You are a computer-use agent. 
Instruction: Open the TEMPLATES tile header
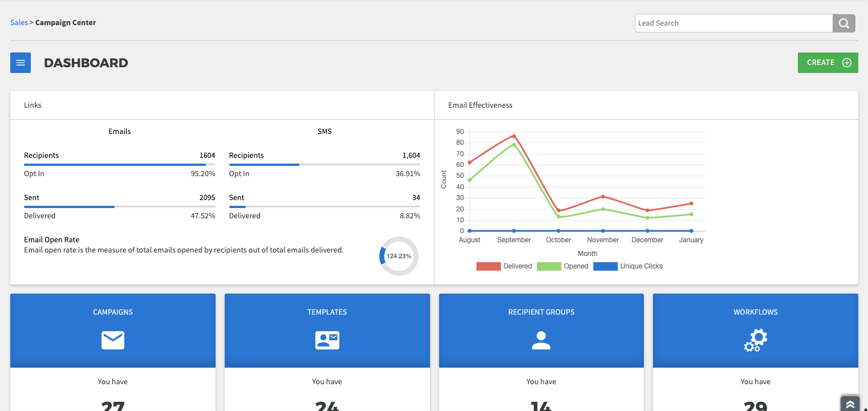[x=327, y=312]
